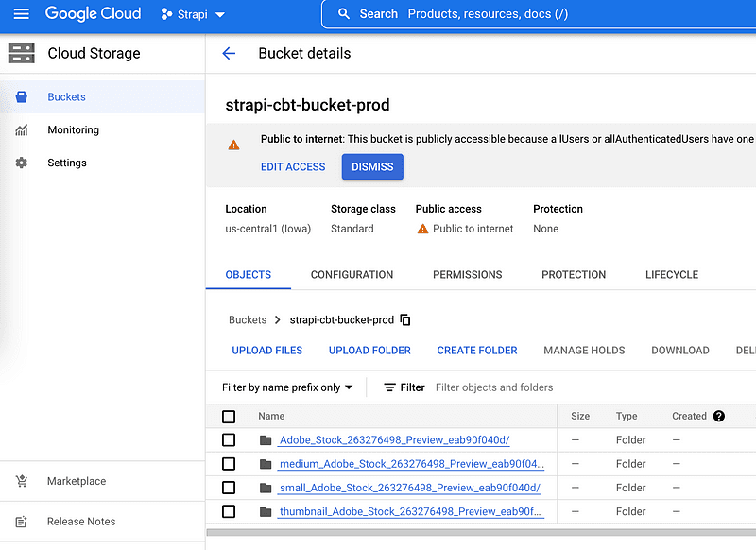Click the horizontal scrollbar below the table
This screenshot has height=550, width=756.
pyautogui.click(x=481, y=533)
